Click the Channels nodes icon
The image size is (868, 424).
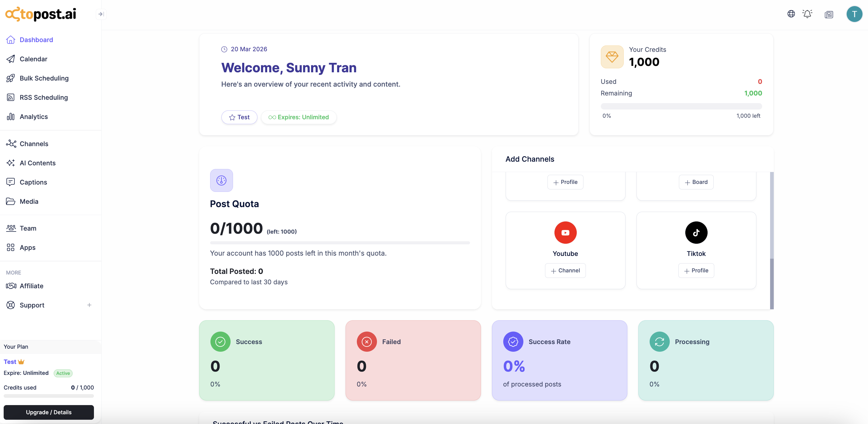tap(11, 144)
